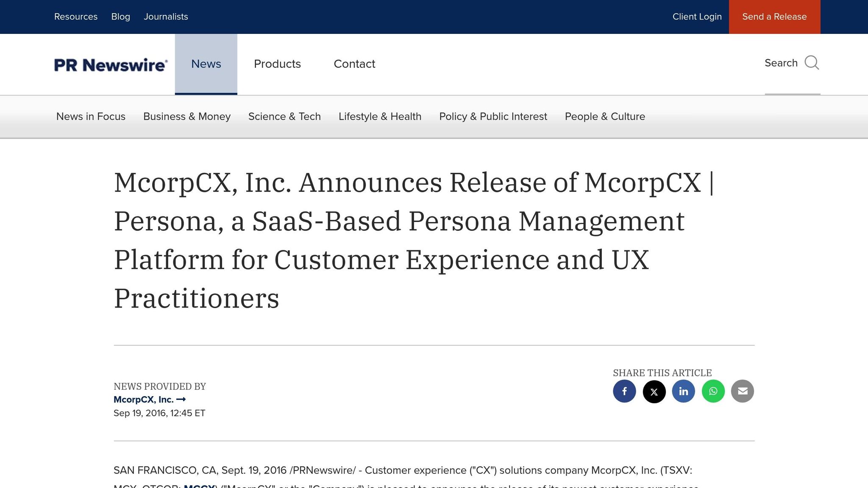Screen dimensions: 868x488
Task: Open the News in Focus section
Action: [90, 116]
